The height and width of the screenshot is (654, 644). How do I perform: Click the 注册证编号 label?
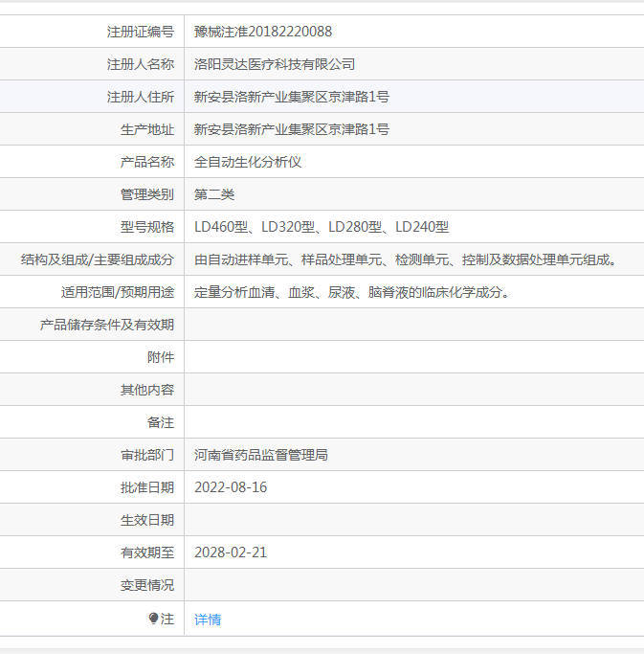pyautogui.click(x=141, y=32)
